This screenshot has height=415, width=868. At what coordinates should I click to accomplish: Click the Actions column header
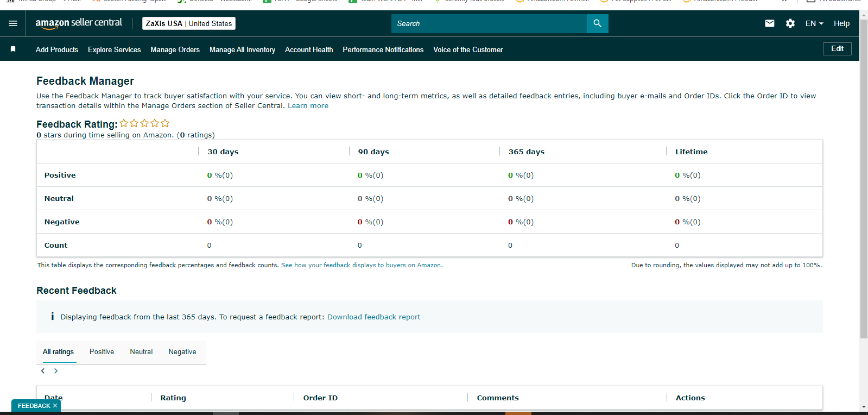[x=690, y=398]
